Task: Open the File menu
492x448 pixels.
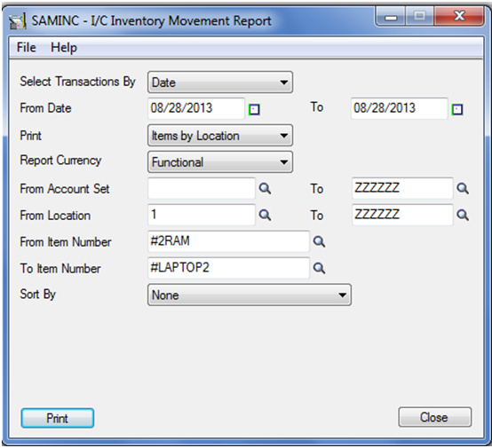Action: point(27,48)
